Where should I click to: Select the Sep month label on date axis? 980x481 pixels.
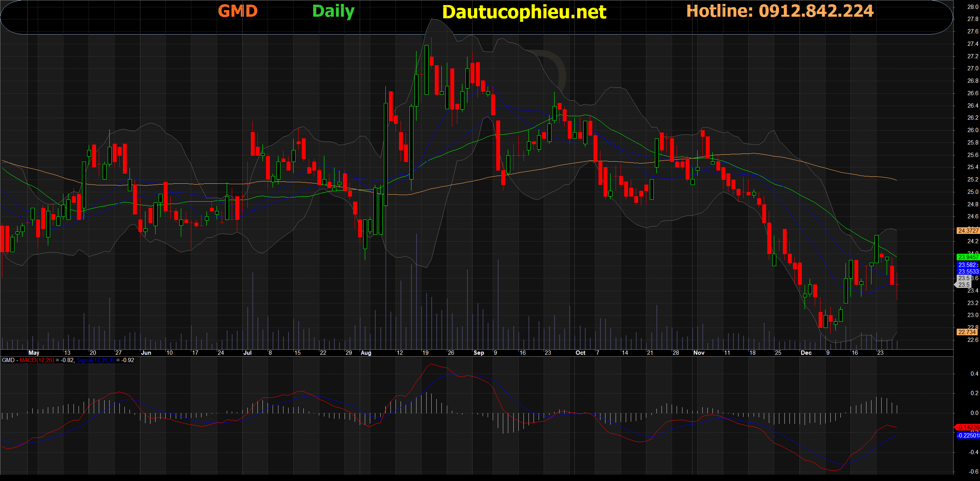tap(479, 353)
